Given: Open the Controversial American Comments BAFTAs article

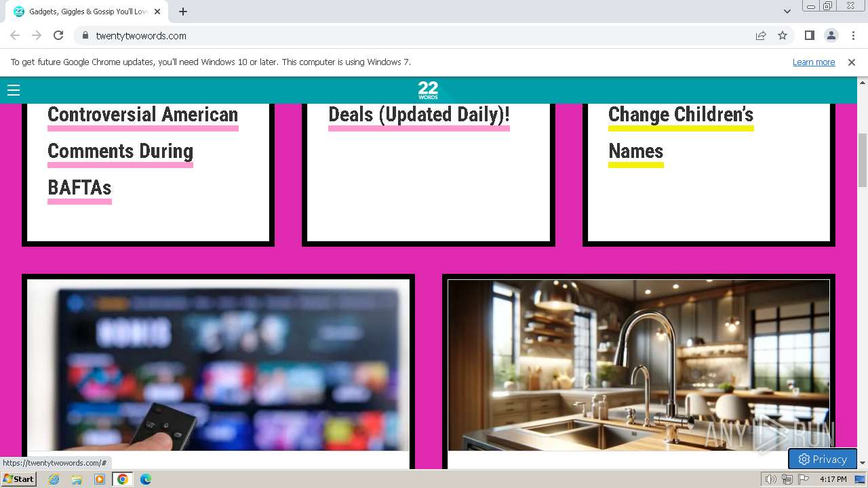Looking at the screenshot, I should [x=142, y=151].
